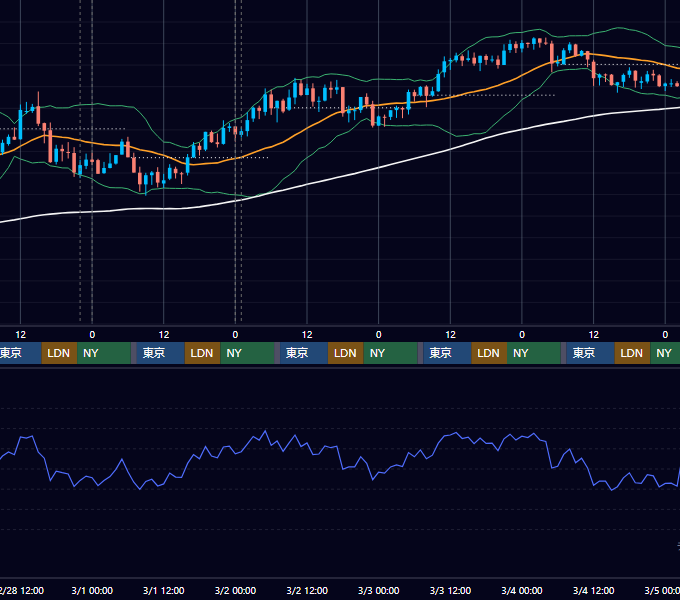Click the 3/1 12:00 date label
680x600 pixels.
[163, 590]
